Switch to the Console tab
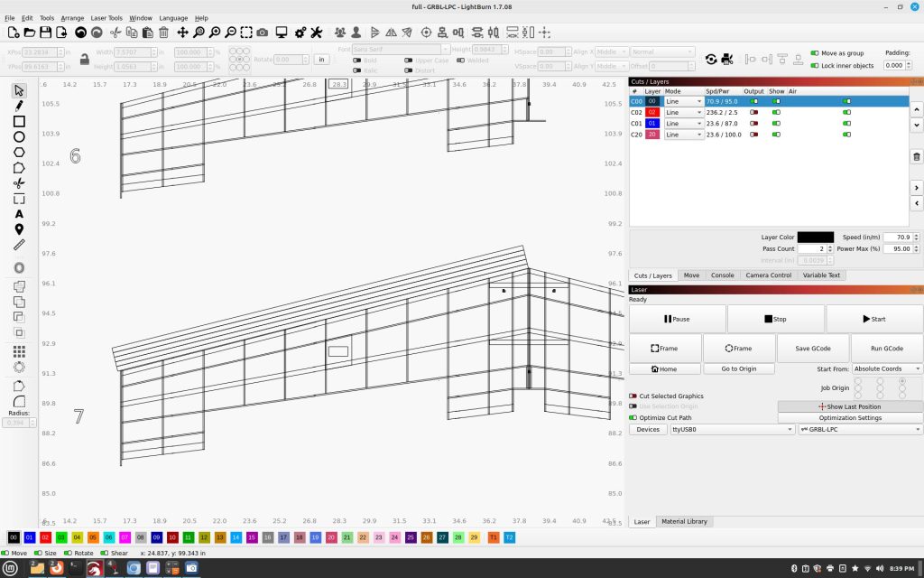924x578 pixels. 722,275
